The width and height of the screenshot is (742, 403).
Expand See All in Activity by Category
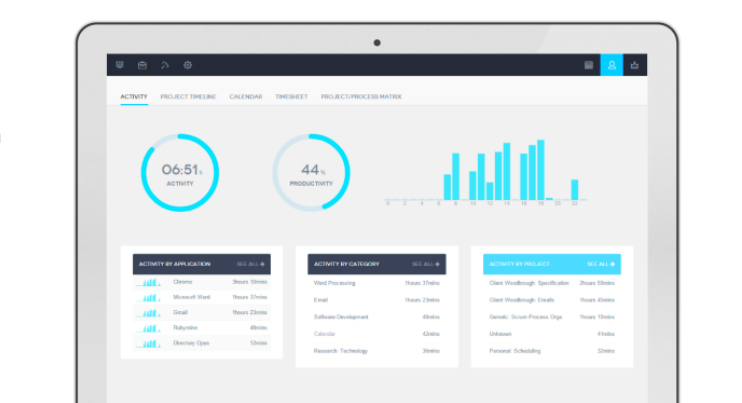point(426,264)
